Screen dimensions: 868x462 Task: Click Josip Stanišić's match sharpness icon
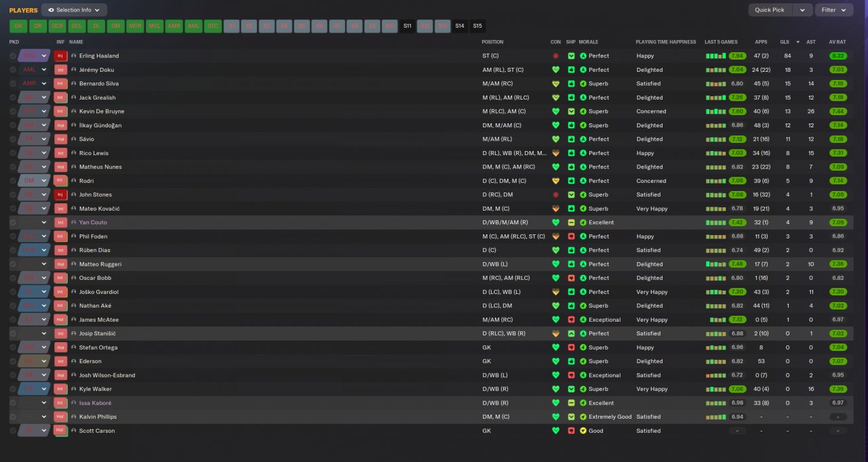tap(571, 333)
